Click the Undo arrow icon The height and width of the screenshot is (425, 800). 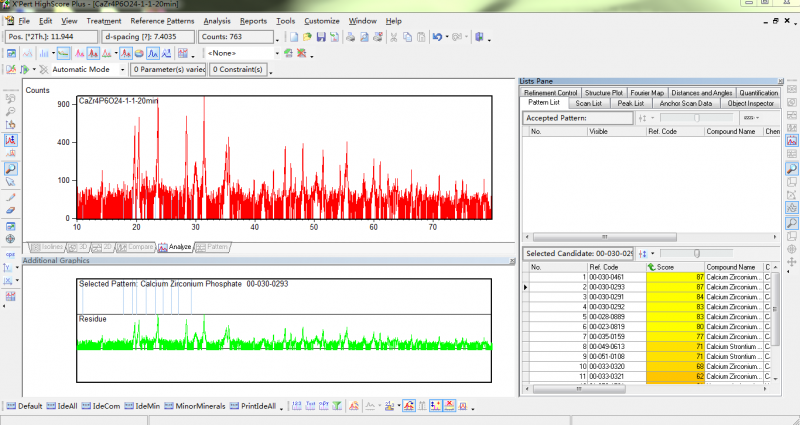pos(438,37)
